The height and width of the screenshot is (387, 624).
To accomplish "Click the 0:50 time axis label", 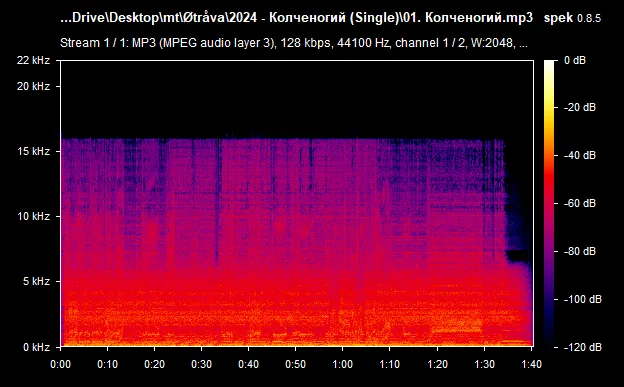I will pos(295,364).
